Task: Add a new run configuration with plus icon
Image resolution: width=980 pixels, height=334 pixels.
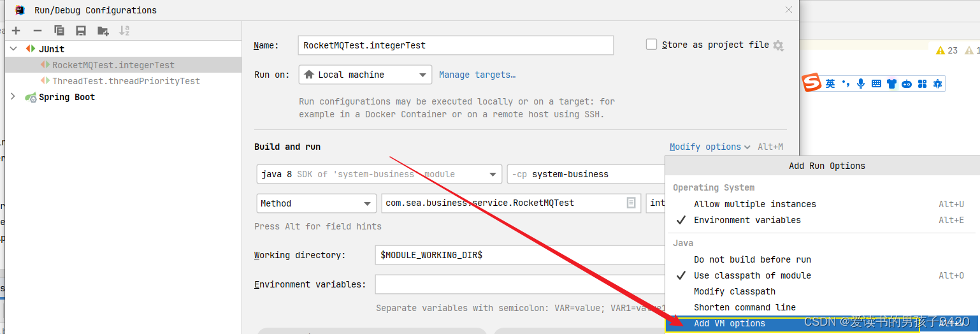Action: click(x=16, y=31)
